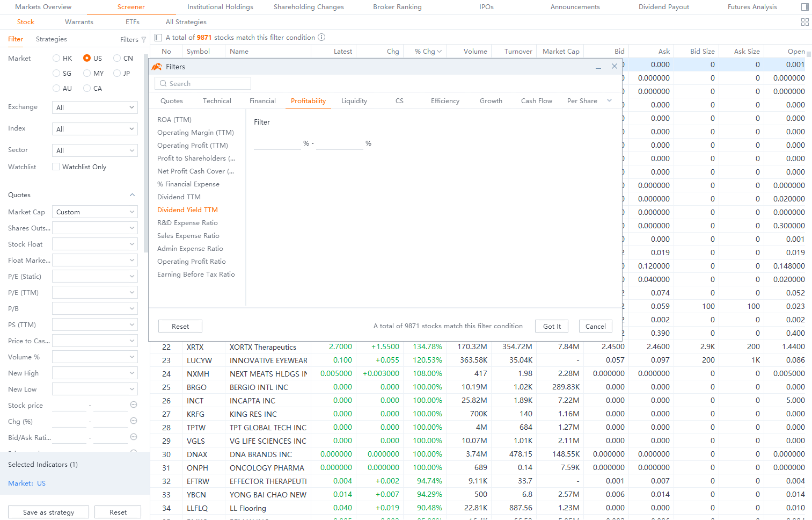Click the circular icon beside Stock price range
Viewport: 812px width, 520px height.
coord(134,405)
